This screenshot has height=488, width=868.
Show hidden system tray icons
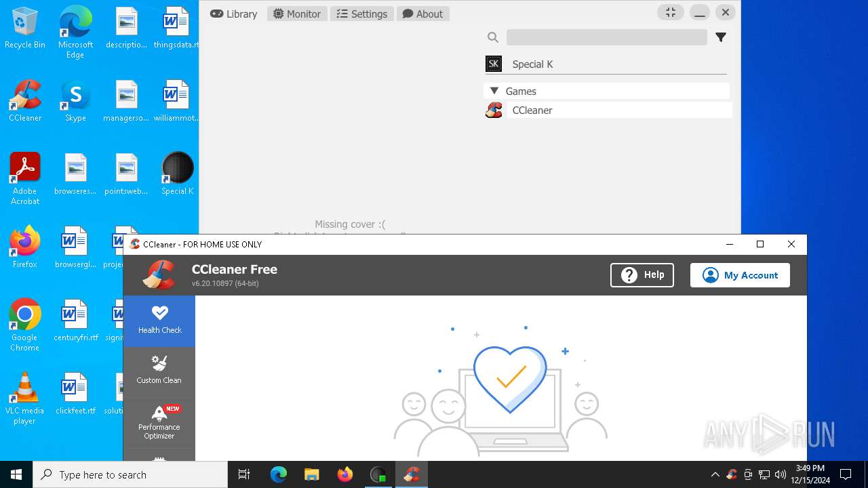tap(715, 474)
